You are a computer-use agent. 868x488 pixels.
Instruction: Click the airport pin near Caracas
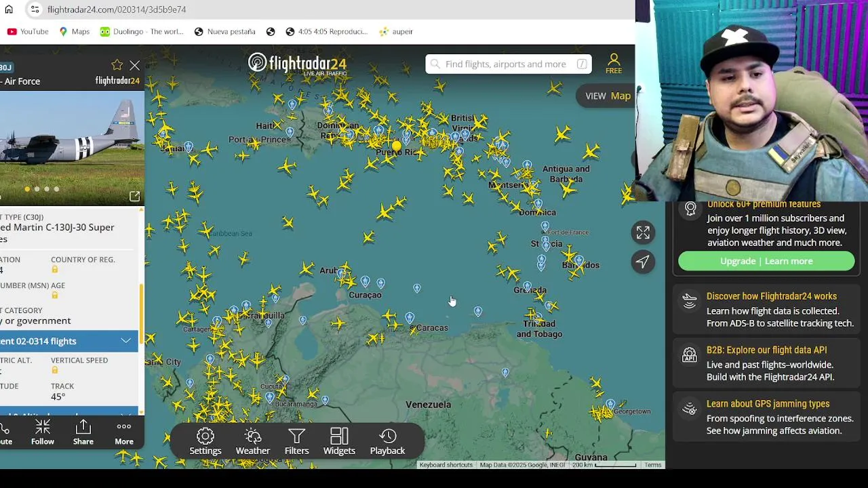pyautogui.click(x=410, y=318)
